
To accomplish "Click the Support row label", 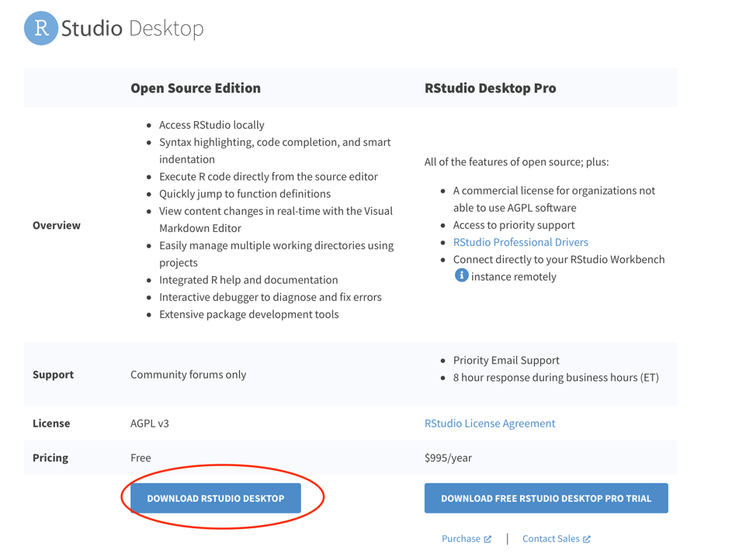I will (x=54, y=374).
